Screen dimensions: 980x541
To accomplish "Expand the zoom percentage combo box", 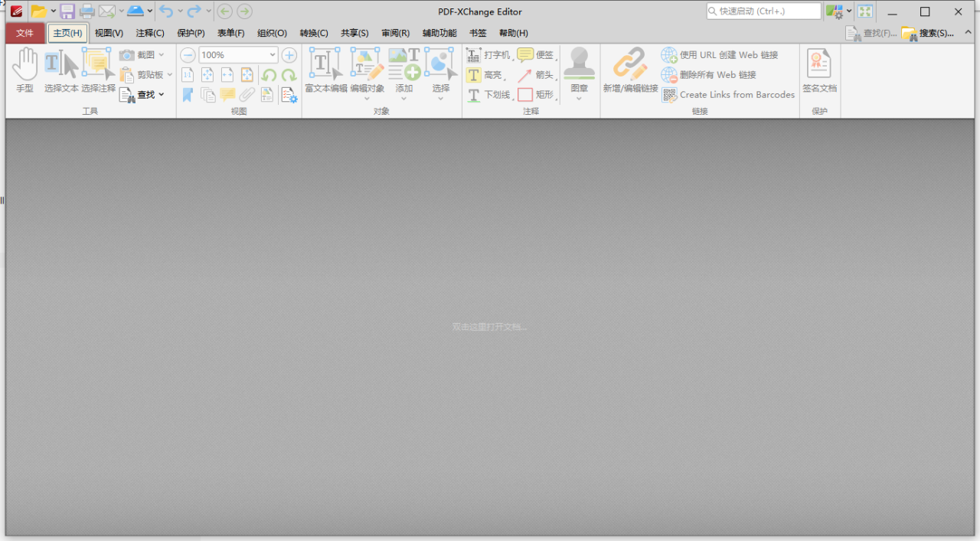I will (x=272, y=54).
